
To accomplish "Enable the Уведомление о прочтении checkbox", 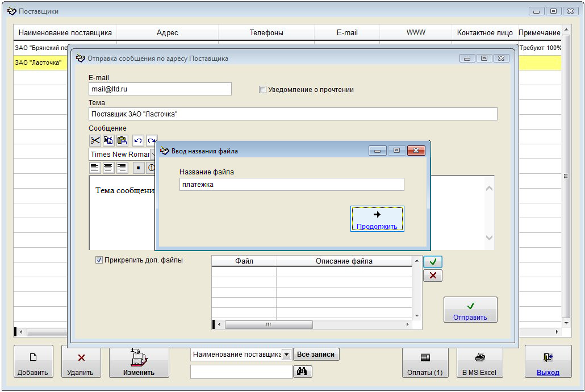I will pyautogui.click(x=262, y=90).
